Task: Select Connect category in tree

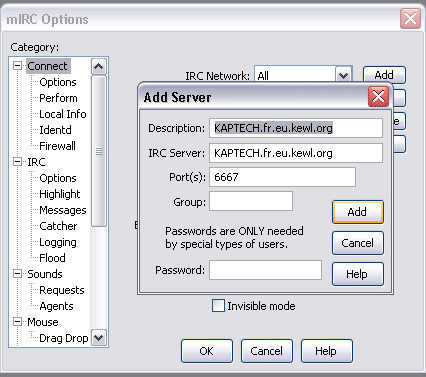Action: [x=47, y=66]
